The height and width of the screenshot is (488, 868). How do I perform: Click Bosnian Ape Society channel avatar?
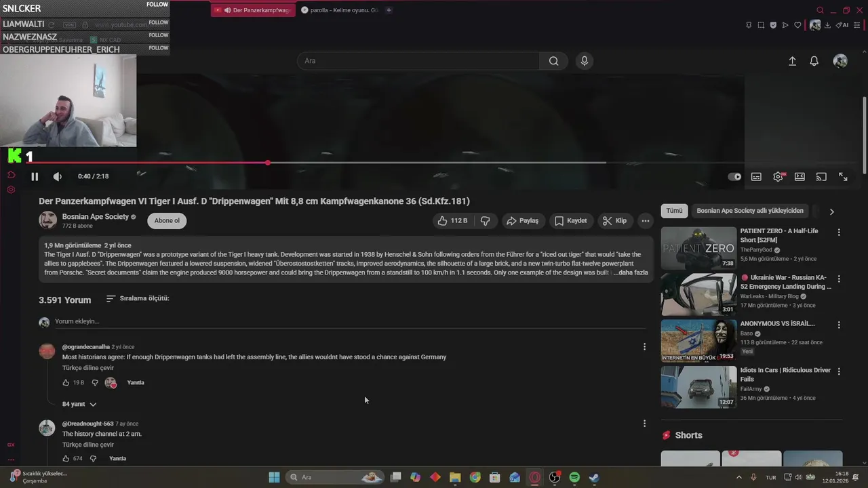(x=47, y=220)
